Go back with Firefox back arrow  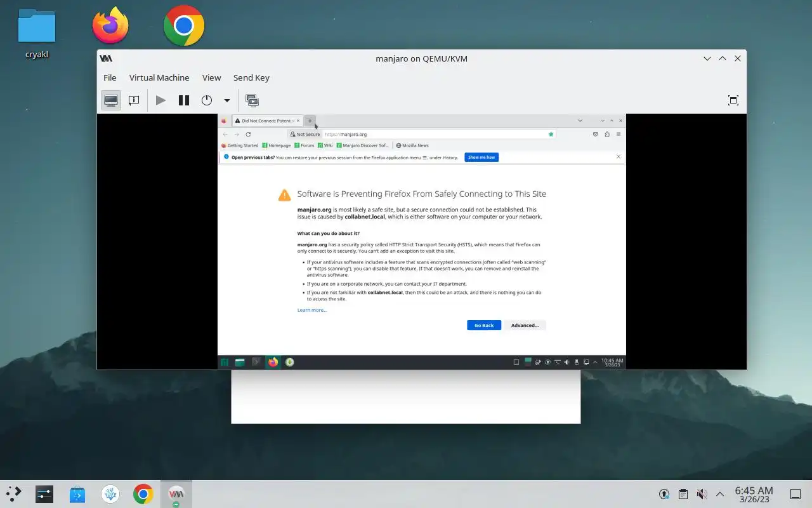(225, 134)
